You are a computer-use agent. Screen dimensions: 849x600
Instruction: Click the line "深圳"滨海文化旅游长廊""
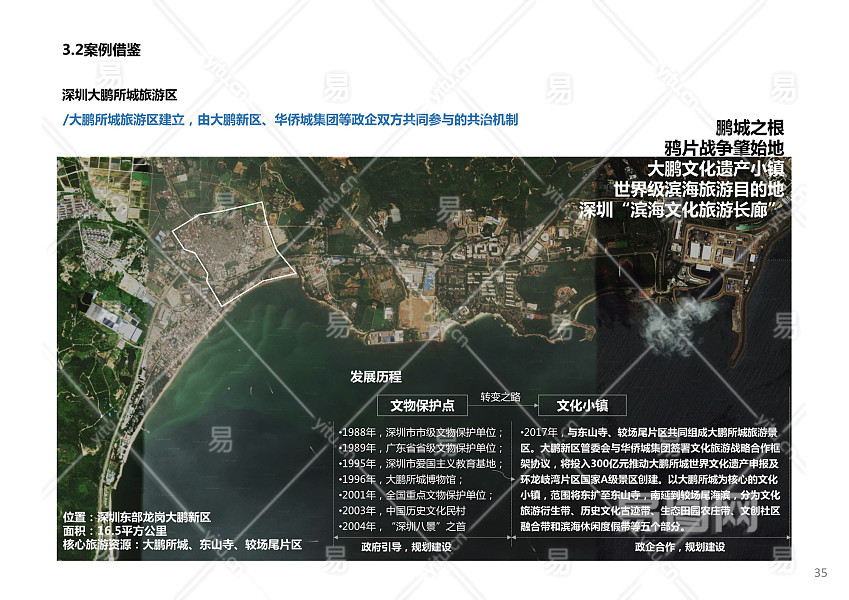coord(681,210)
